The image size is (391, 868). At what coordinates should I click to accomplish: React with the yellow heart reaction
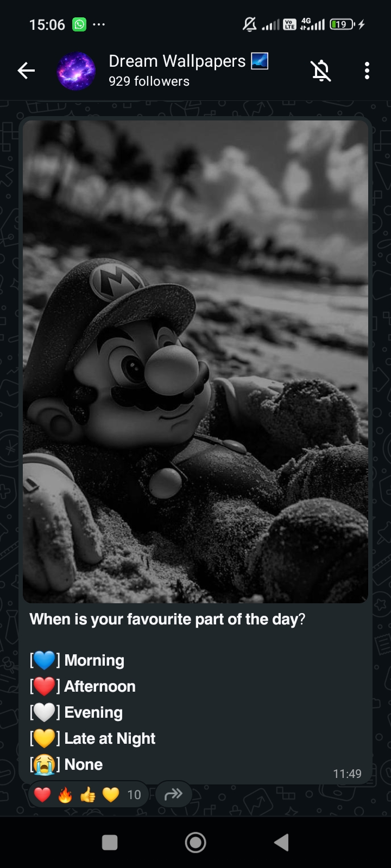[110, 795]
